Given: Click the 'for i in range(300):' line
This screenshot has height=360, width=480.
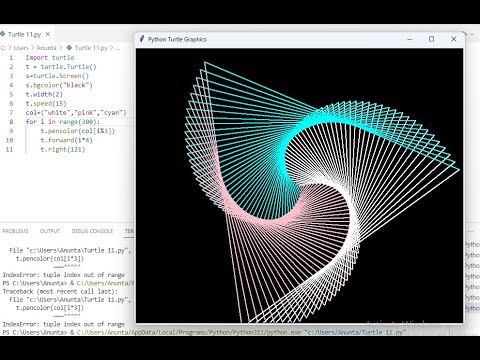Looking at the screenshot, I should [x=63, y=122].
